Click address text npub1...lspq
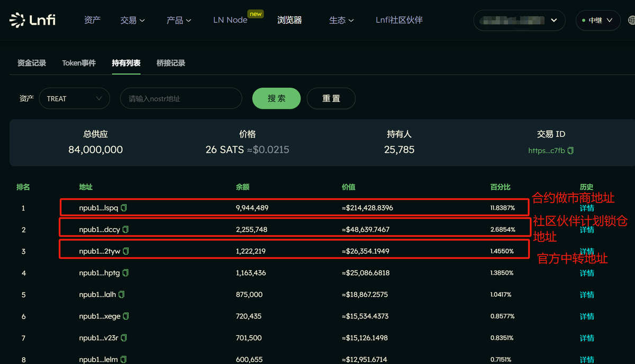 (x=99, y=208)
